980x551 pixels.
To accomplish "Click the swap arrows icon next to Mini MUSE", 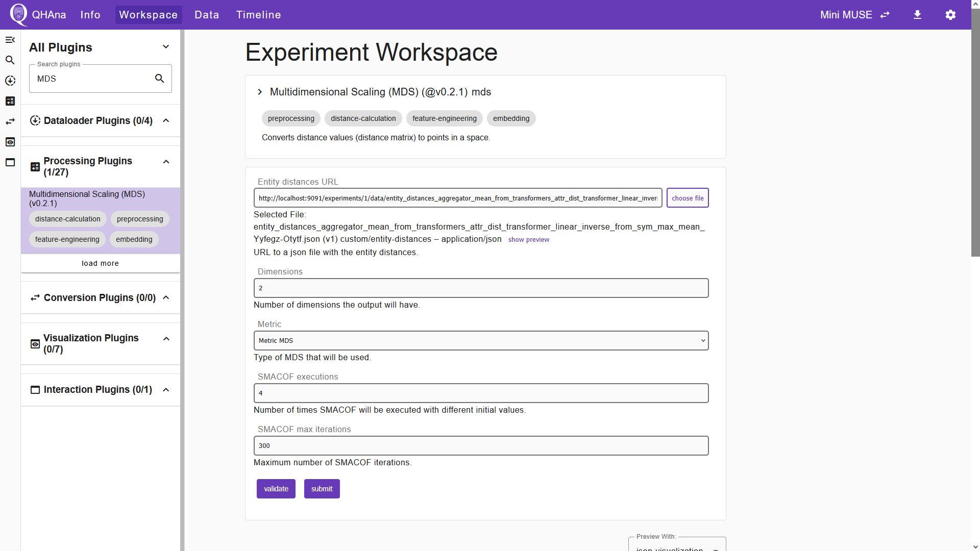I will tap(885, 15).
